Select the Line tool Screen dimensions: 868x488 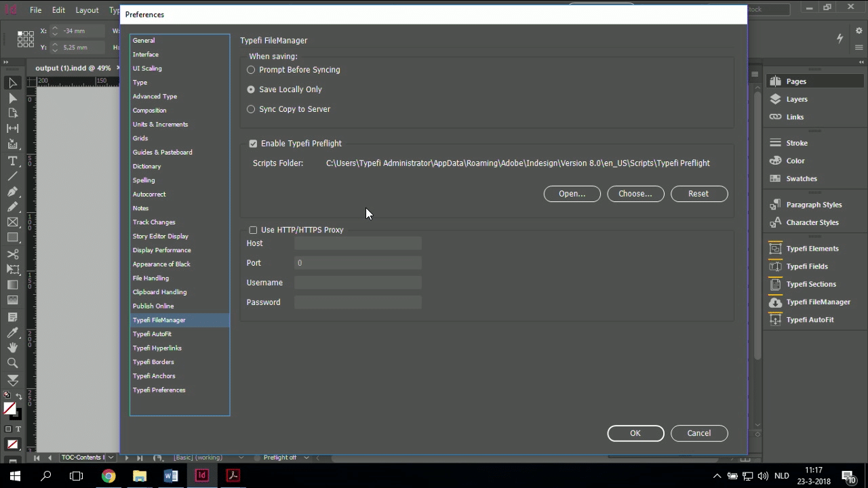click(12, 176)
